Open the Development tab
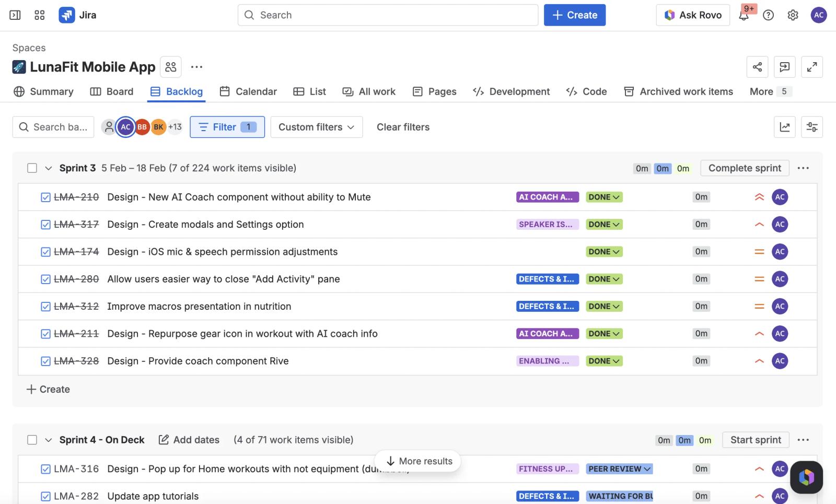Image resolution: width=836 pixels, height=504 pixels. pos(511,91)
